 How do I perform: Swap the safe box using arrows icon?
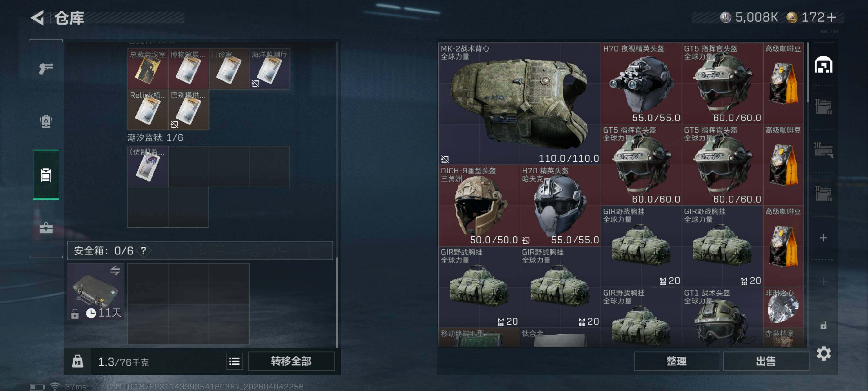coord(115,270)
